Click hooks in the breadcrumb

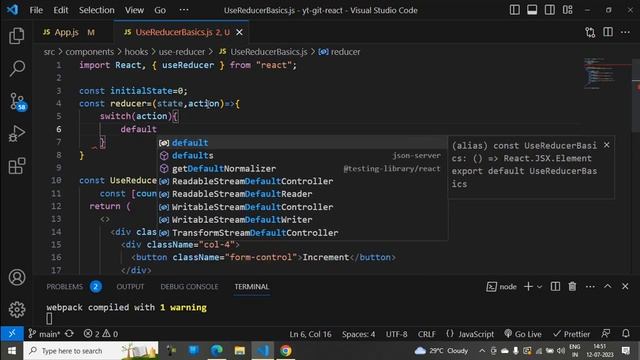point(136,52)
